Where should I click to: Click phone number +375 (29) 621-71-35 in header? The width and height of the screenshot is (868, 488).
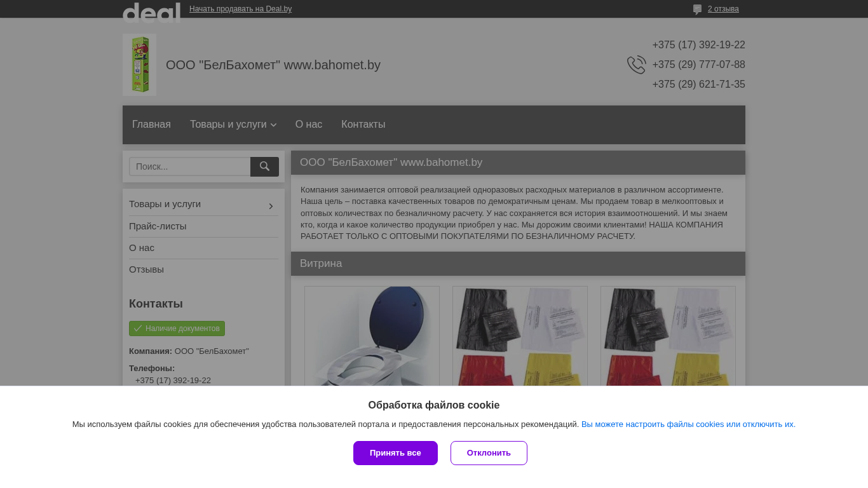698,85
